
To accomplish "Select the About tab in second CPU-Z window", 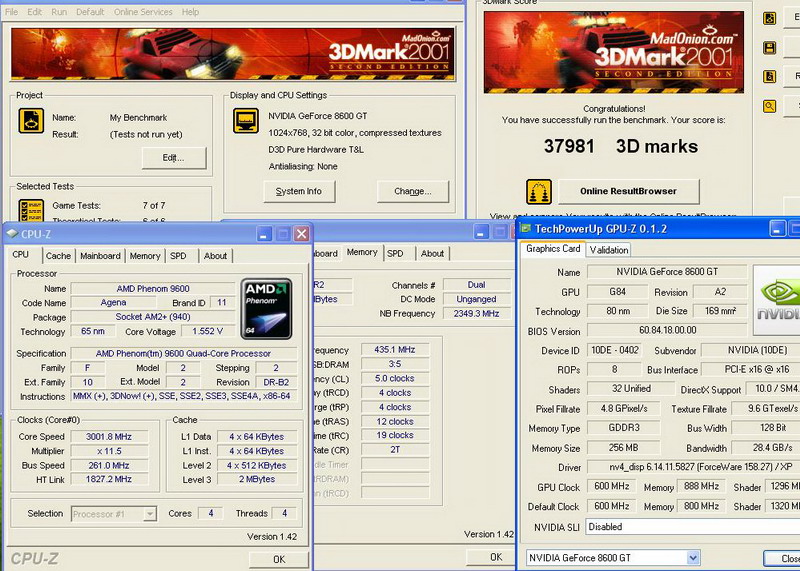I will click(x=432, y=253).
